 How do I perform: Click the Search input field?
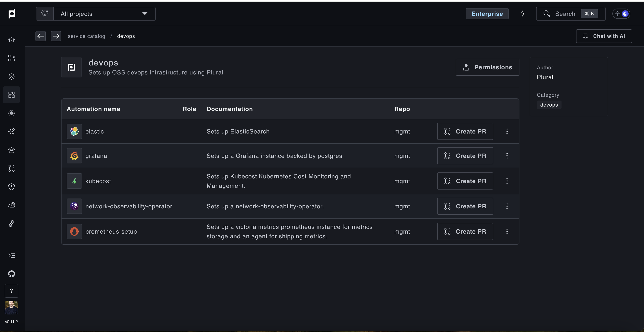pos(565,14)
